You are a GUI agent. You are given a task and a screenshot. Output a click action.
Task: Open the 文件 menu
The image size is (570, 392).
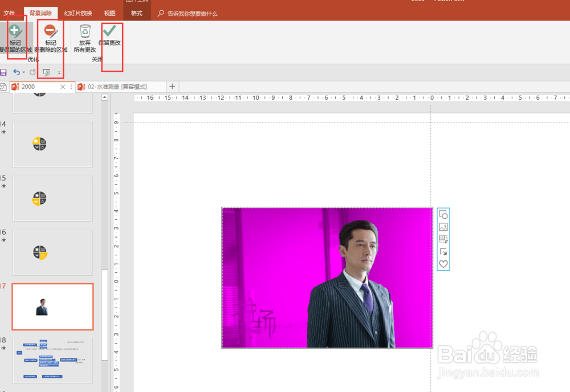[10, 14]
